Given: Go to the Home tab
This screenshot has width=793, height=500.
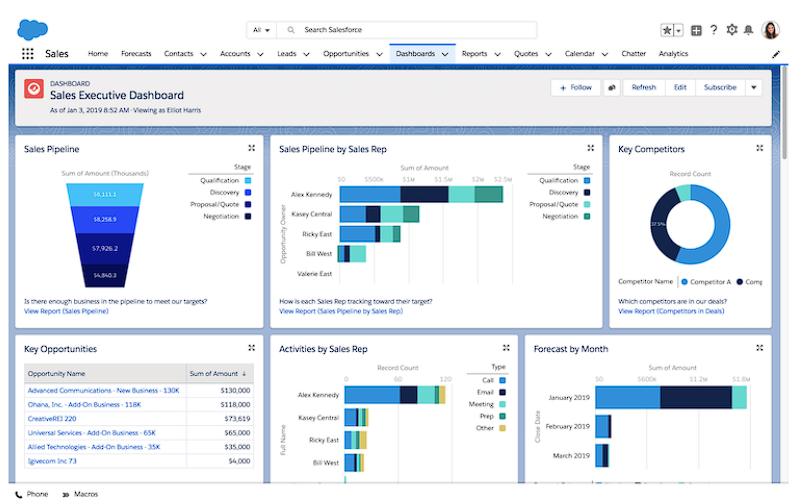Looking at the screenshot, I should 98,54.
